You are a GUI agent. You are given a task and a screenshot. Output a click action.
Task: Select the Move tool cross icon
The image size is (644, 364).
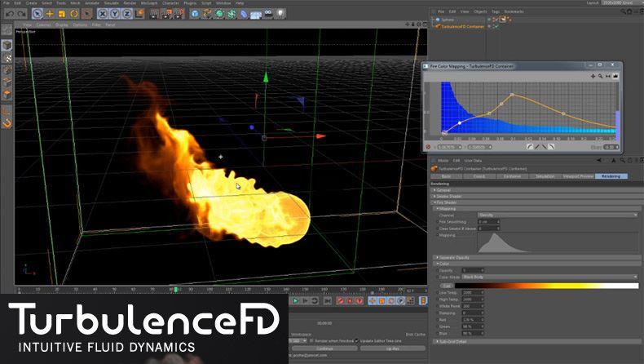(50, 14)
